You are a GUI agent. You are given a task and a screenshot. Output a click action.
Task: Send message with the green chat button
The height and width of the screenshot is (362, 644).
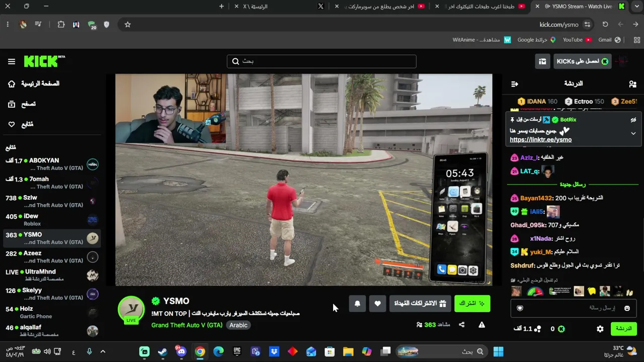pyautogui.click(x=623, y=329)
